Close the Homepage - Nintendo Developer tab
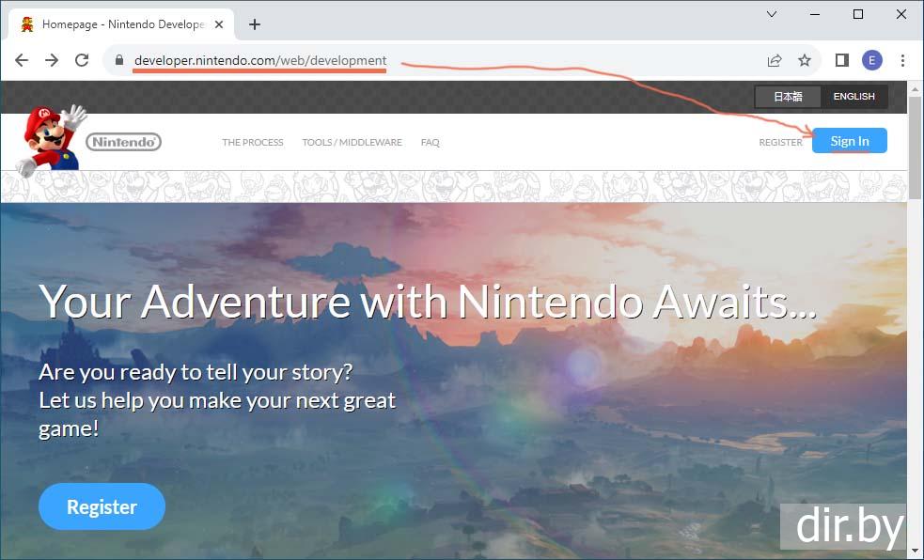The width and height of the screenshot is (924, 560). point(219,24)
